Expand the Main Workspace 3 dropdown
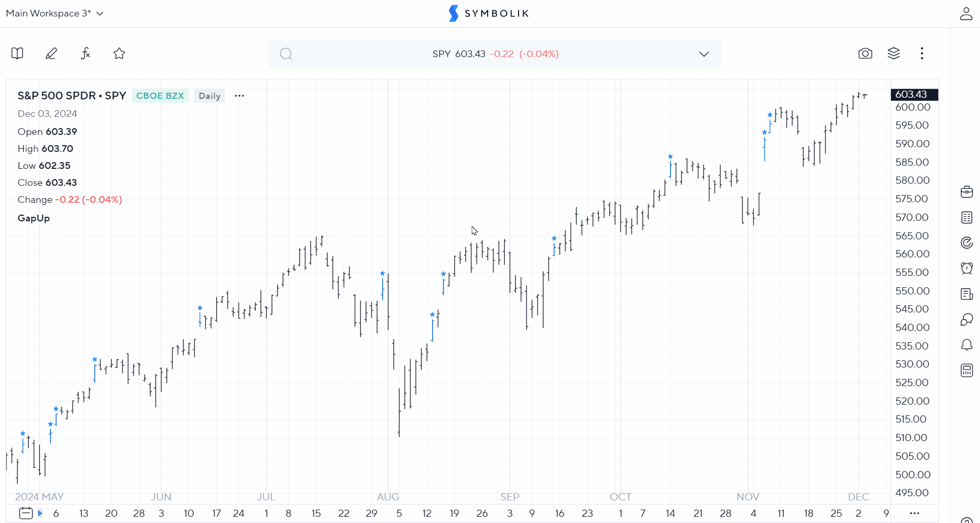The height and width of the screenshot is (523, 980). 55,13
